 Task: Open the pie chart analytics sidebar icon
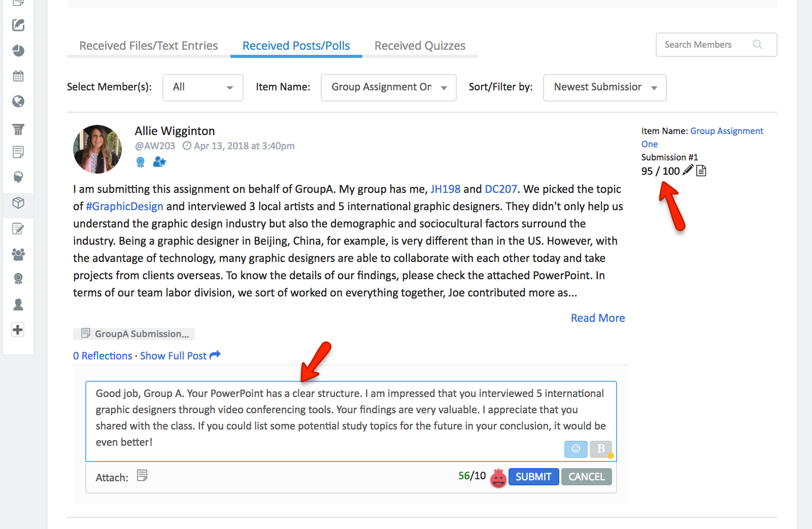coord(18,50)
